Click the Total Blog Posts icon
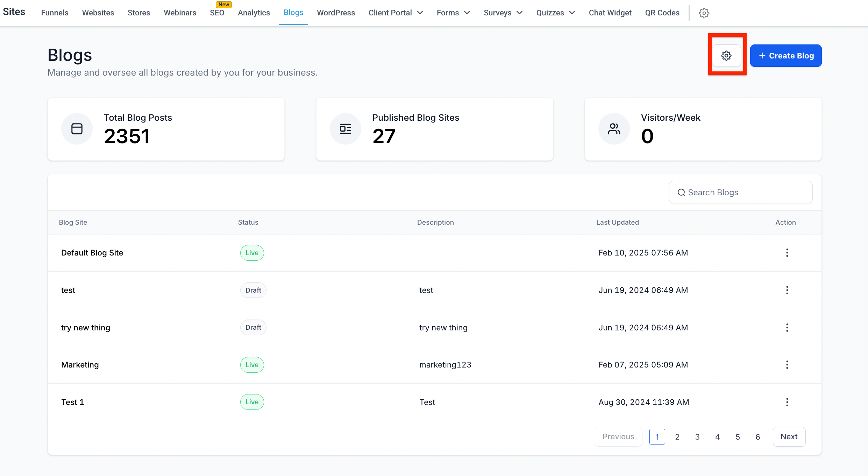868x476 pixels. click(77, 129)
